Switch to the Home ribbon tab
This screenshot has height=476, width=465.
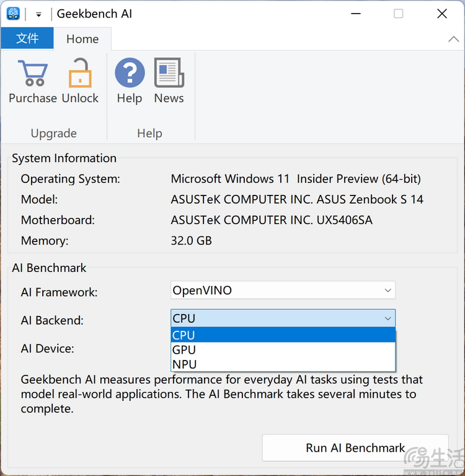[82, 39]
